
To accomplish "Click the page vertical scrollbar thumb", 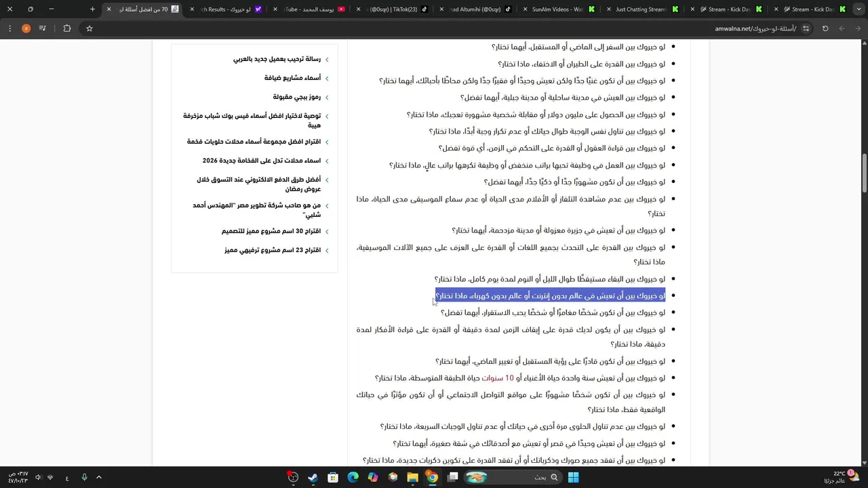I will pyautogui.click(x=864, y=173).
